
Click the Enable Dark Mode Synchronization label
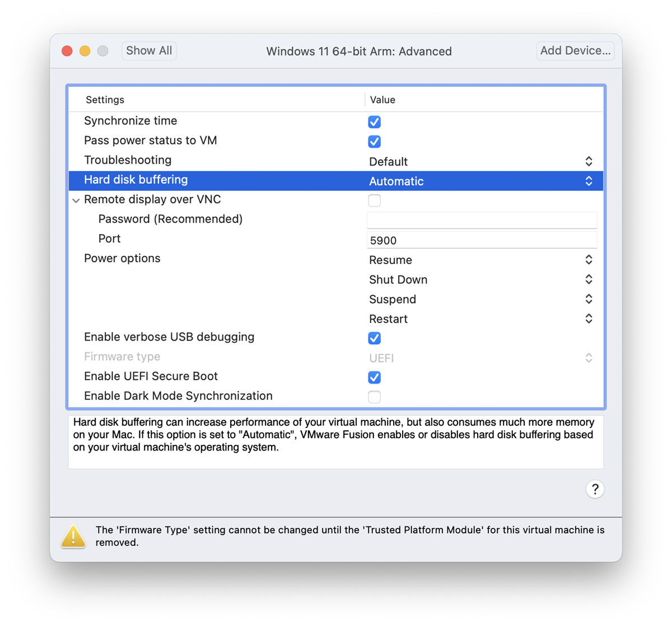pos(178,396)
